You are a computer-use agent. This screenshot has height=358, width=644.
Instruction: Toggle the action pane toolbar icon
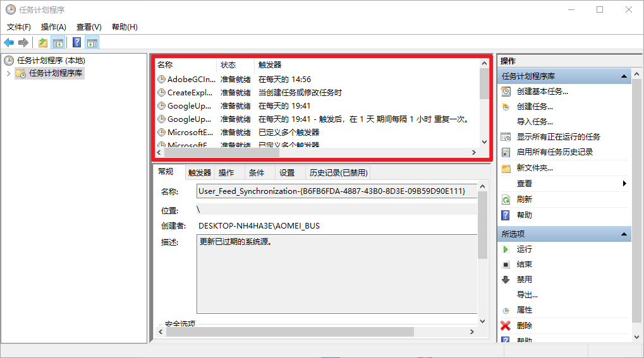coord(92,42)
